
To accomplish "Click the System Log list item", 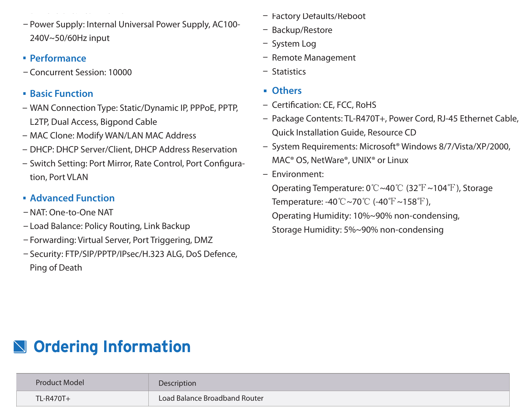I will coord(294,44).
